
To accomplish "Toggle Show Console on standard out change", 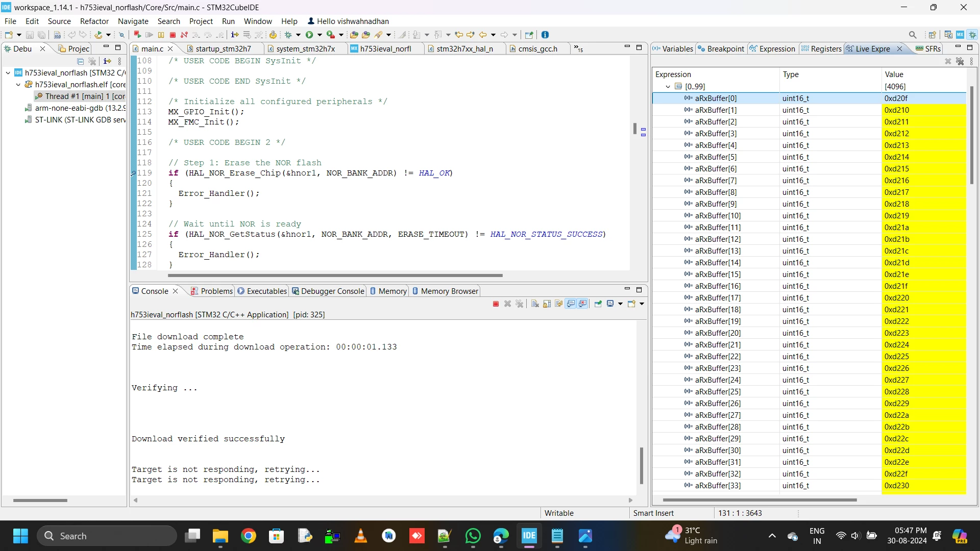I will [571, 304].
